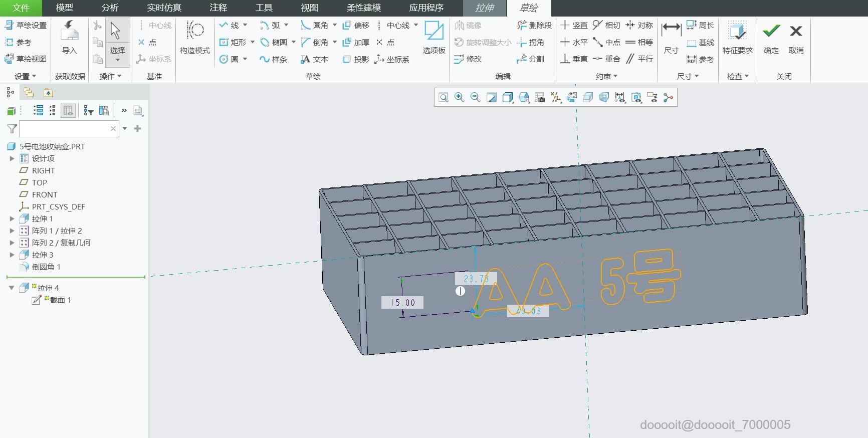Click the model tree filter search field
Screen dimensions: 868x438
(x=64, y=129)
